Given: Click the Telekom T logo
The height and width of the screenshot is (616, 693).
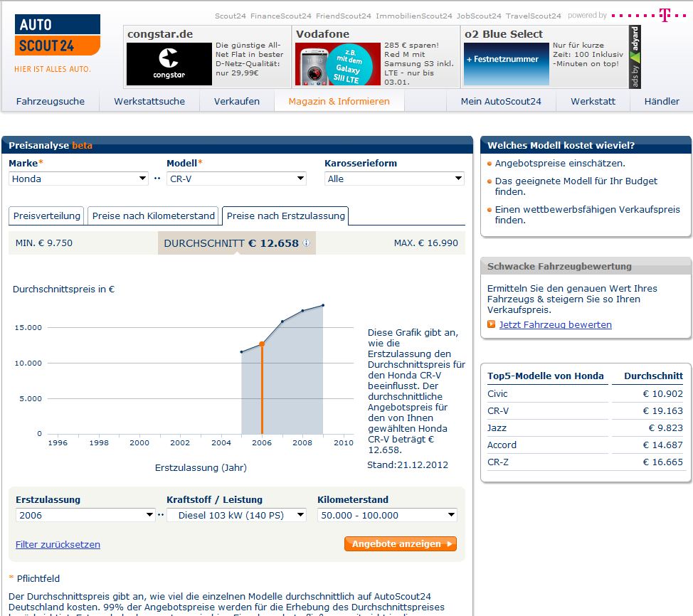Looking at the screenshot, I should pos(665,15).
